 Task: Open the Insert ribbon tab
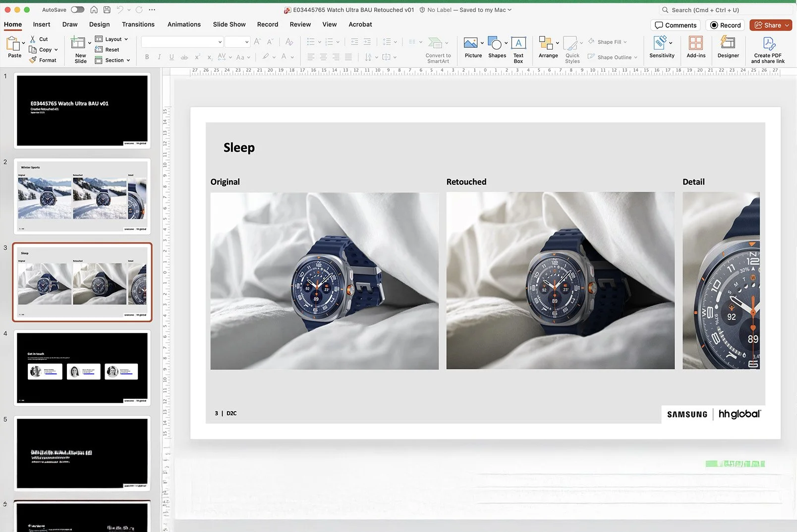click(x=42, y=24)
